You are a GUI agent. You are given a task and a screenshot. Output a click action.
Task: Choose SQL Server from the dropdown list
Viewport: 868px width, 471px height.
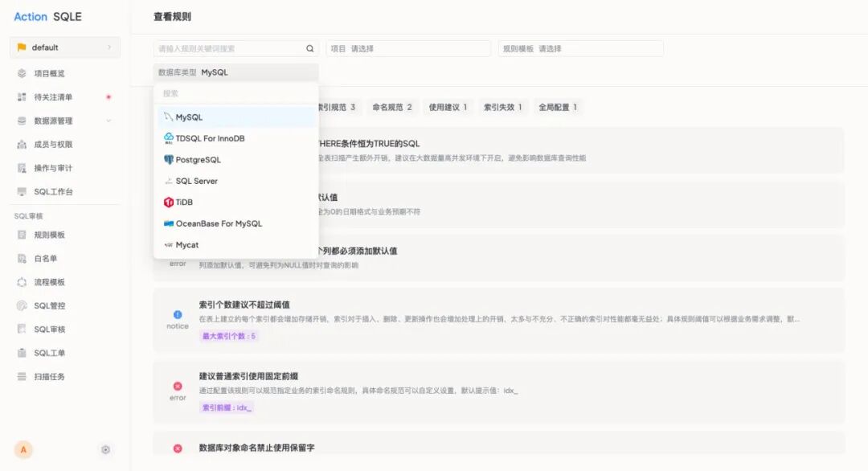(x=235, y=181)
